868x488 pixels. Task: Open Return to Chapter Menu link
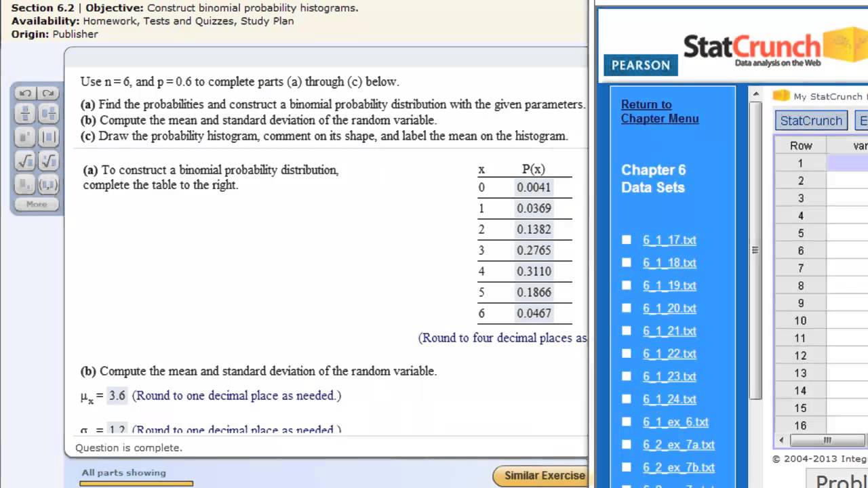[660, 111]
